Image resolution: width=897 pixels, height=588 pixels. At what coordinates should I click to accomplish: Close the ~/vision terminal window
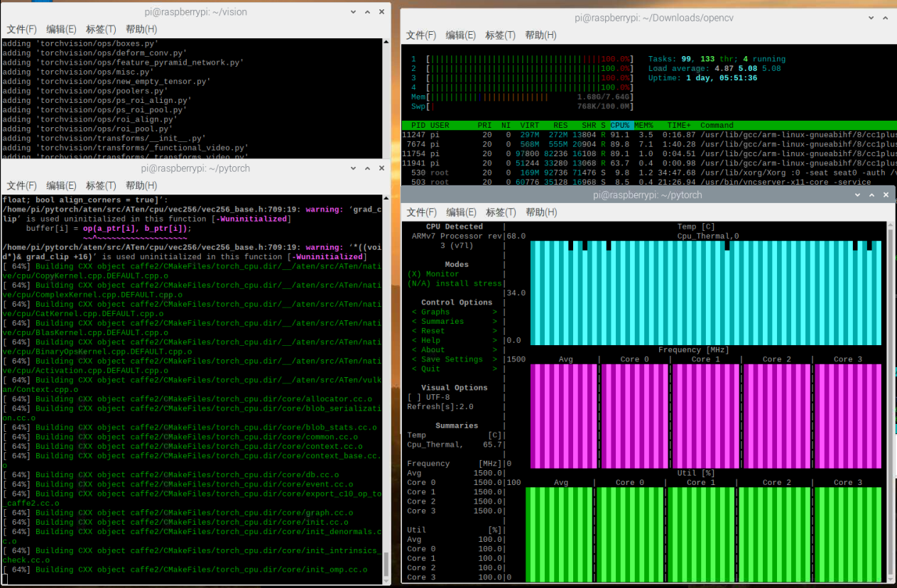pos(382,11)
